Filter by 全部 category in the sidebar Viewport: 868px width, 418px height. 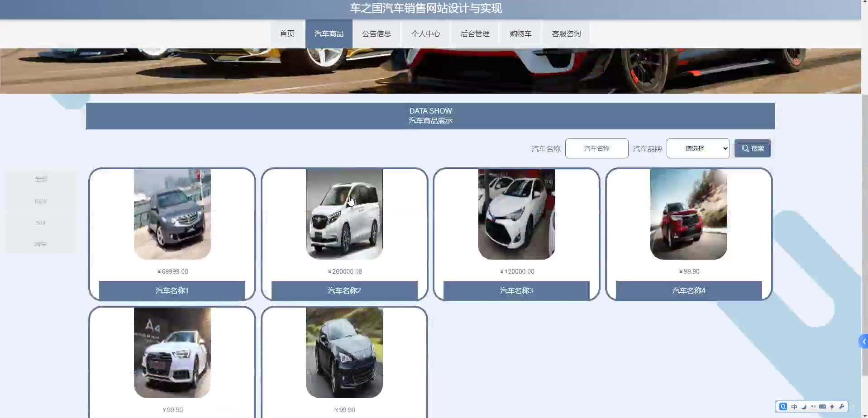point(41,179)
